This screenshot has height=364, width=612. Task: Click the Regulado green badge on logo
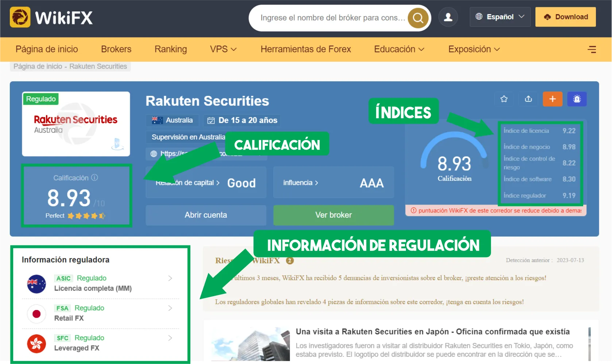[x=41, y=99]
